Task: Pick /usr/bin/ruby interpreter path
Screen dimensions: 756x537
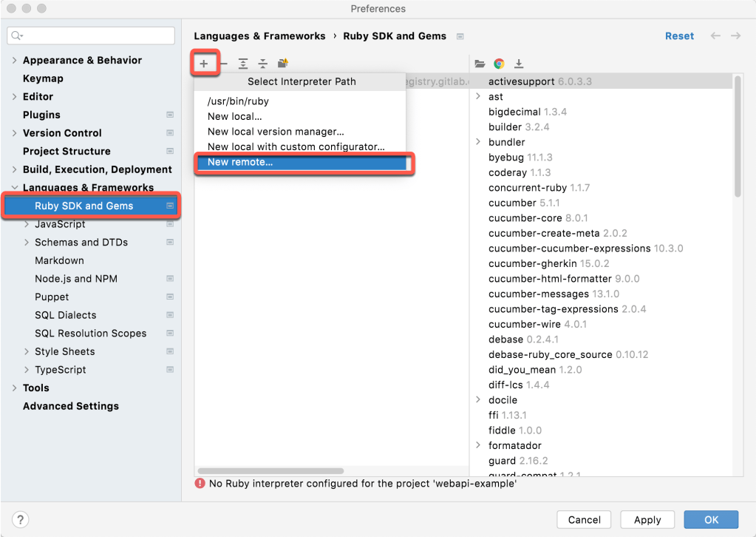Action: [x=238, y=101]
